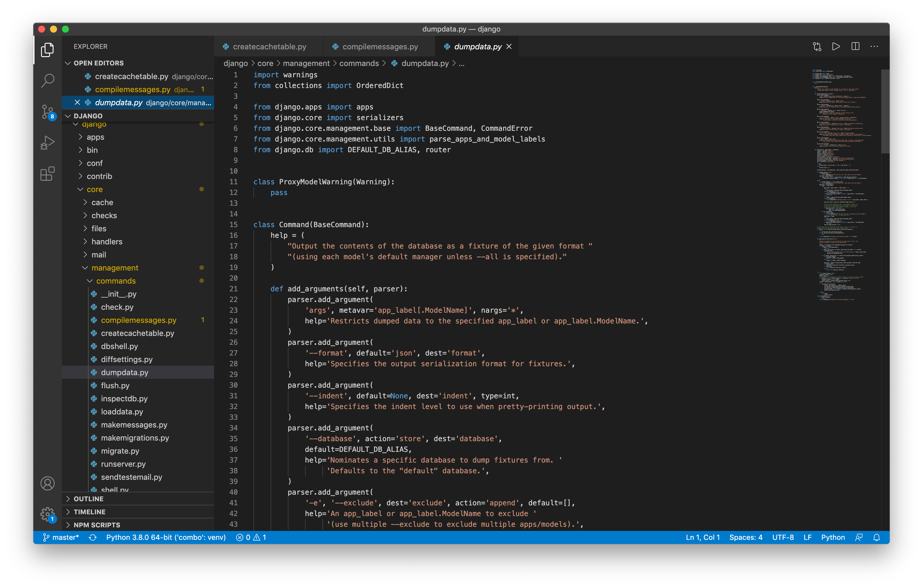Open diffsettings.py in file tree

[x=138, y=359]
